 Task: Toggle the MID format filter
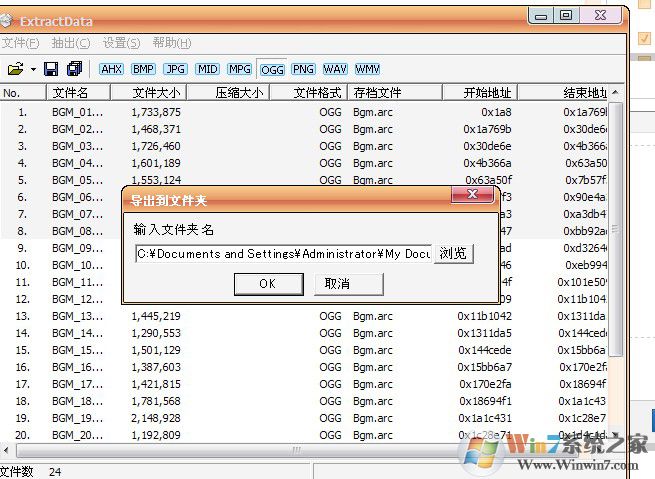[x=208, y=69]
